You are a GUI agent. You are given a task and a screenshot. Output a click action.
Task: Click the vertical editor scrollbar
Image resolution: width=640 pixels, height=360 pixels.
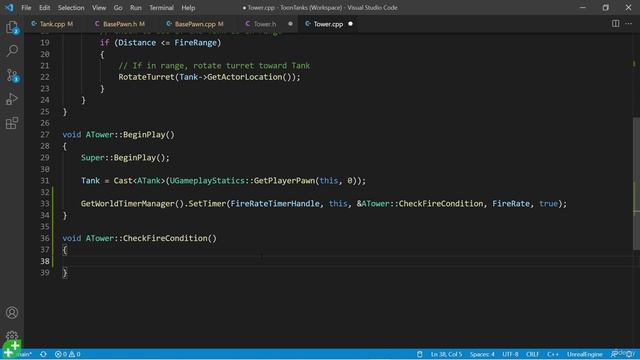pos(636,184)
